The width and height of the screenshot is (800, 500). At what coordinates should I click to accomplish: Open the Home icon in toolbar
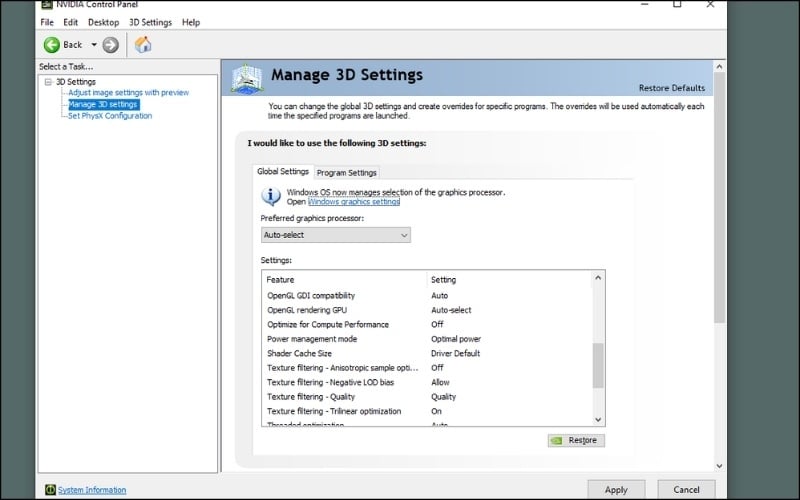click(x=143, y=44)
